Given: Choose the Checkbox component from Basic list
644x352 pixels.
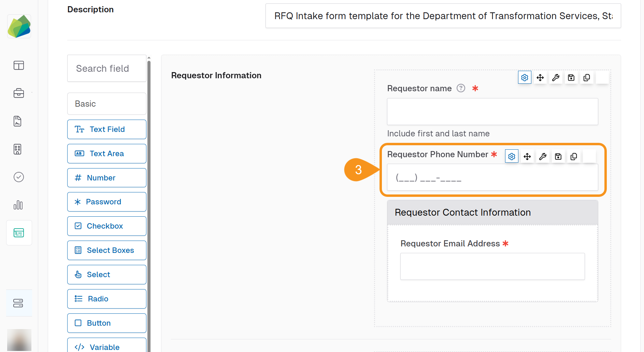Looking at the screenshot, I should (106, 226).
